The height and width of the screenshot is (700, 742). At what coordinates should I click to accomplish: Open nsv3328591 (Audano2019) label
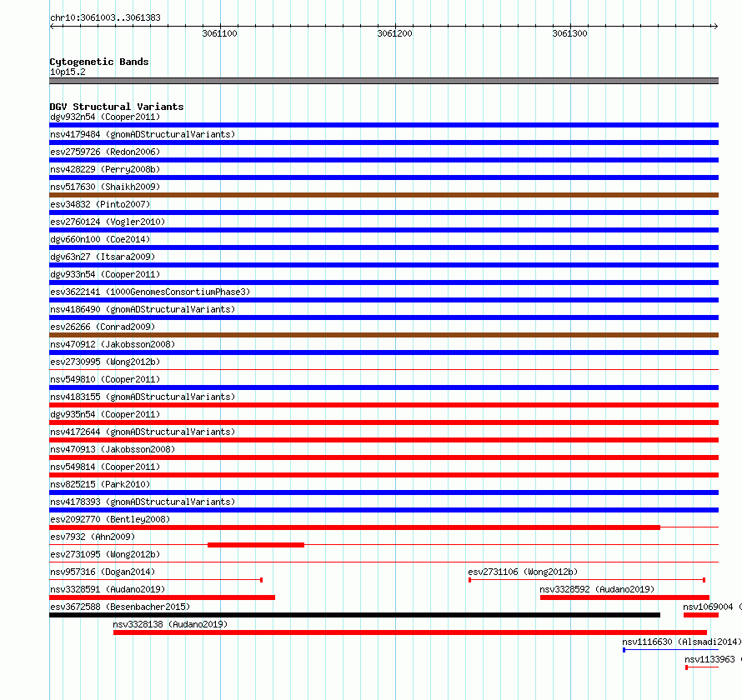pos(108,589)
